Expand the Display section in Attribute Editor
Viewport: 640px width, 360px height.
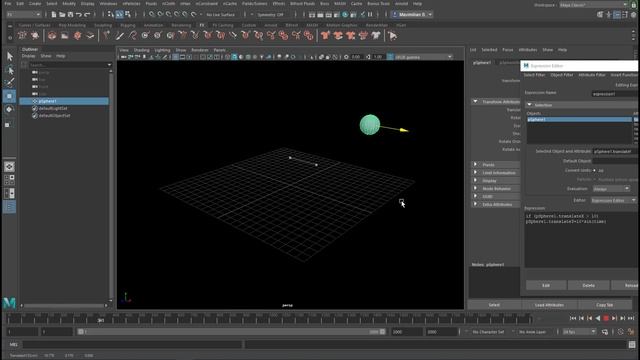[475, 180]
